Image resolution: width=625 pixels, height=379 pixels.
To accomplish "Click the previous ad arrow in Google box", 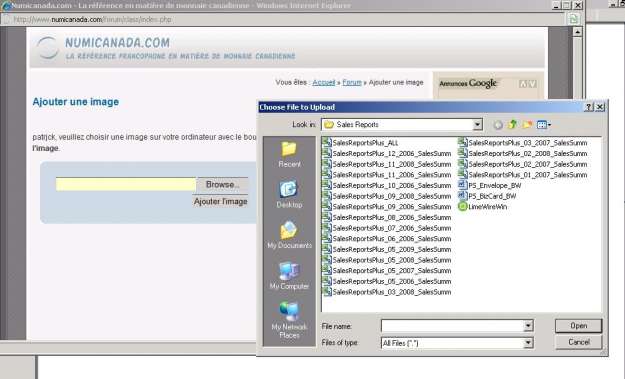I will [523, 84].
